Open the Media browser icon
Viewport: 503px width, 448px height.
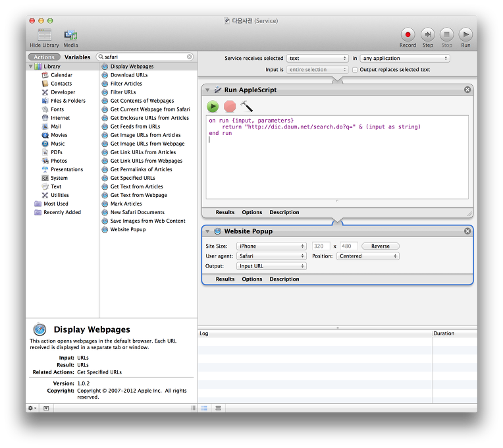pyautogui.click(x=70, y=35)
